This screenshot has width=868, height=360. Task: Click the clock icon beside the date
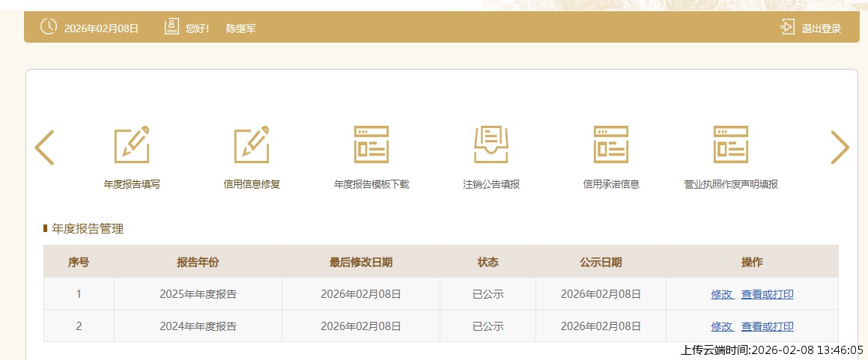click(48, 27)
